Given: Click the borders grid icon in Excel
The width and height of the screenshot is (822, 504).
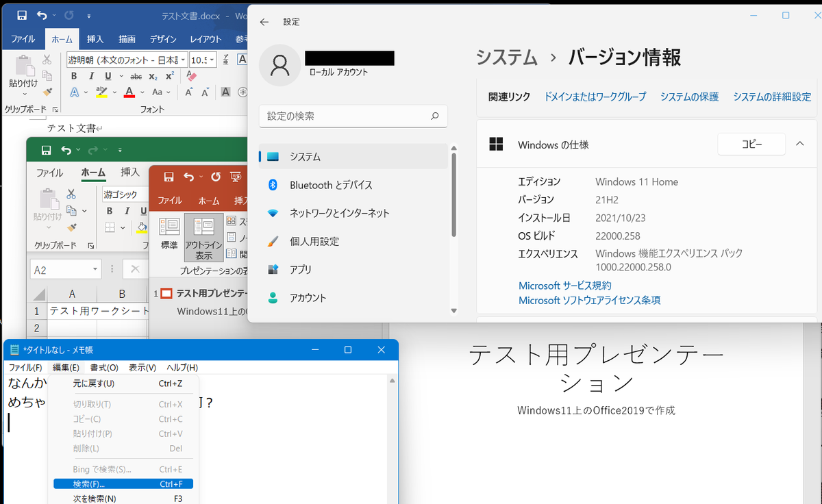Looking at the screenshot, I should (110, 227).
